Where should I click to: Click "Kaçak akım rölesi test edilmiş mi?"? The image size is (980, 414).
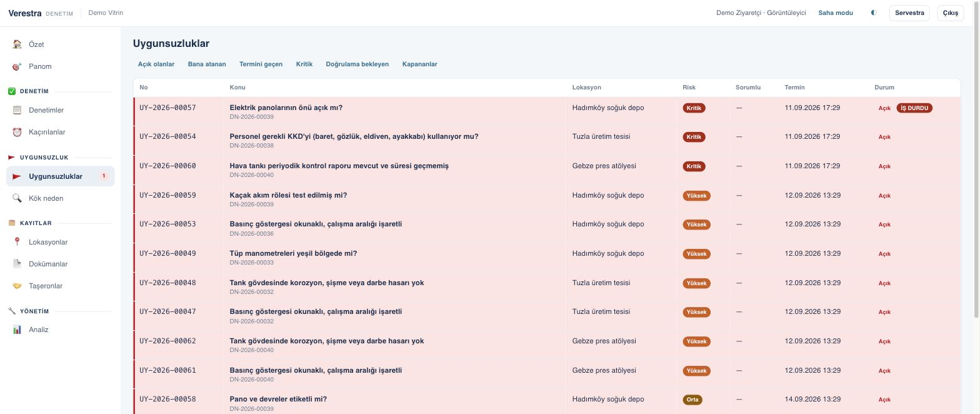(x=288, y=195)
